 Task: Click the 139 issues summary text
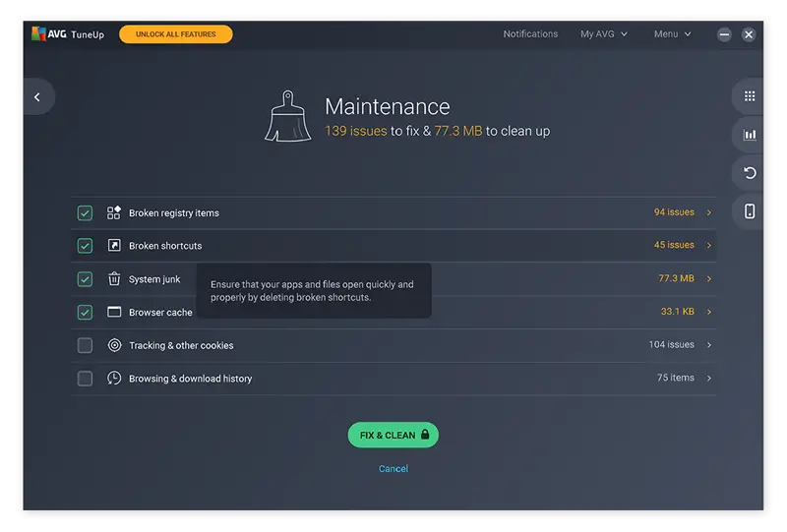[x=356, y=131]
